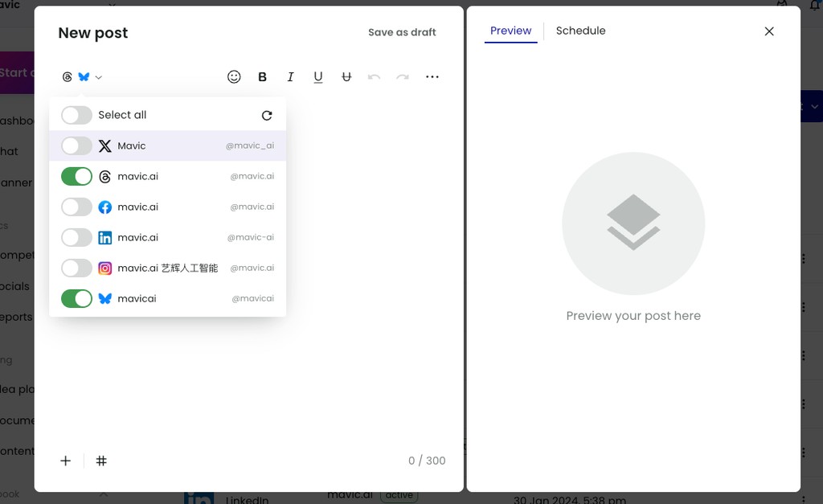Image resolution: width=823 pixels, height=504 pixels.
Task: Click the "Preview your post here" text
Action: point(633,316)
